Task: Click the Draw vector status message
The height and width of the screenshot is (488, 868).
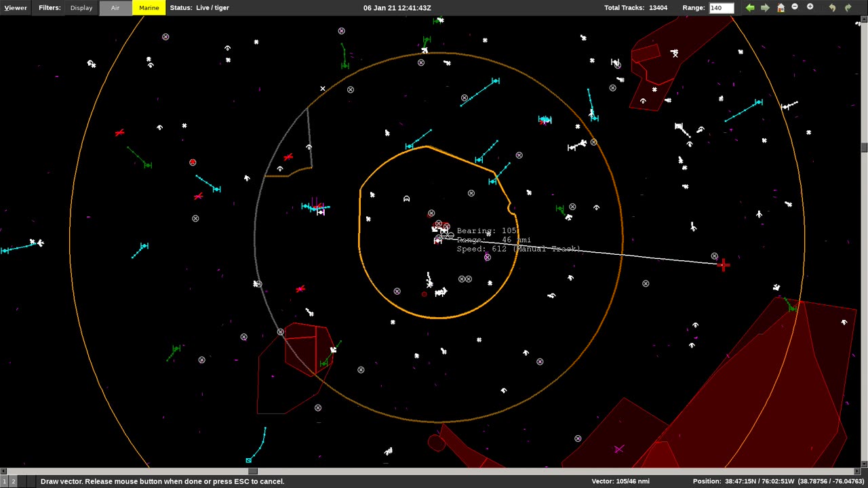Action: click(162, 481)
